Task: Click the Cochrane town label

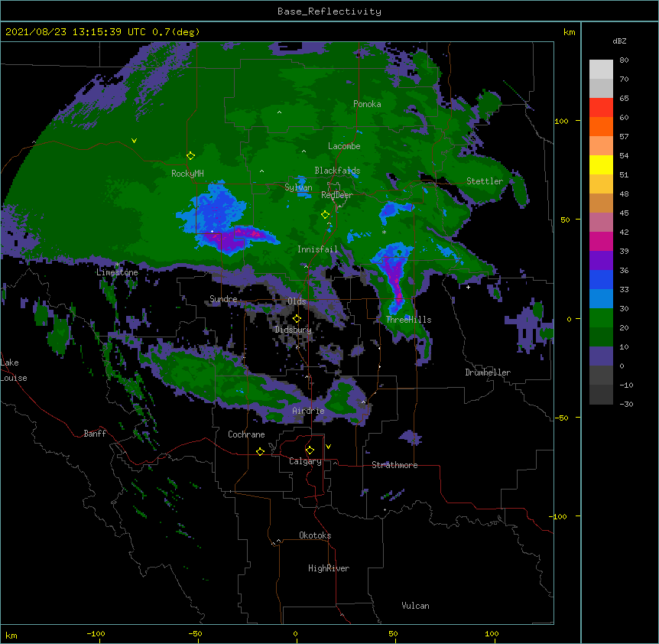Action: [246, 434]
